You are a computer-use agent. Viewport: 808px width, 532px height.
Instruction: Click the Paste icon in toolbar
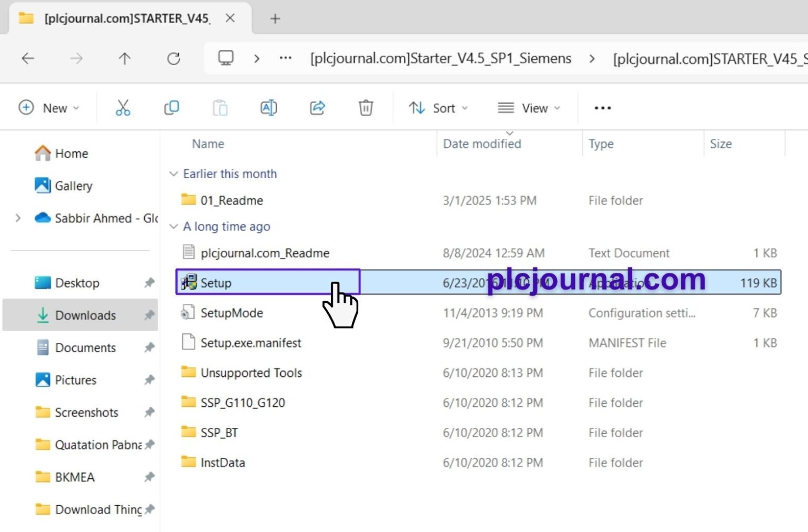pyautogui.click(x=220, y=108)
